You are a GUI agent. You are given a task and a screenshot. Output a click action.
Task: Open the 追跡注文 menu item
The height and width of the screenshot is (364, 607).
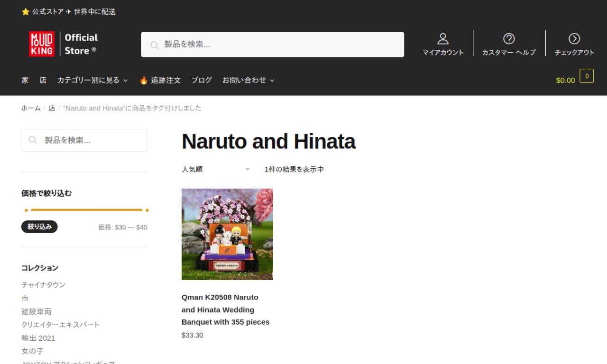(x=160, y=80)
